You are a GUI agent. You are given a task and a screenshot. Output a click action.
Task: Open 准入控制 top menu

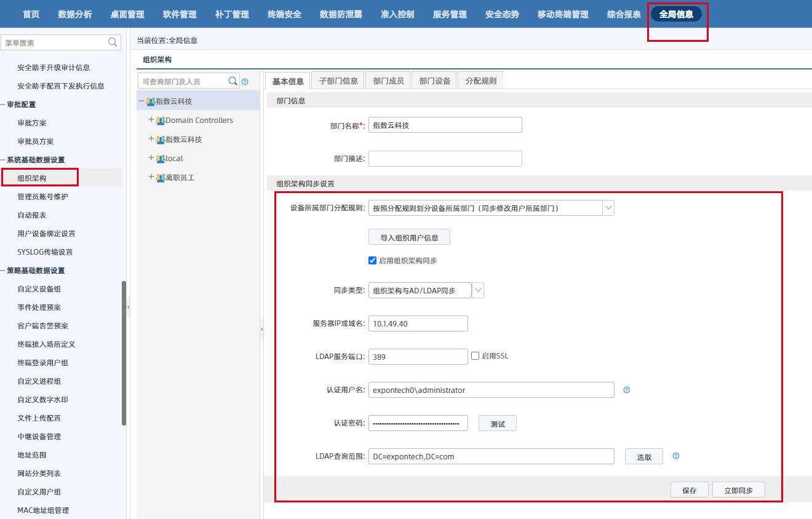coord(397,14)
